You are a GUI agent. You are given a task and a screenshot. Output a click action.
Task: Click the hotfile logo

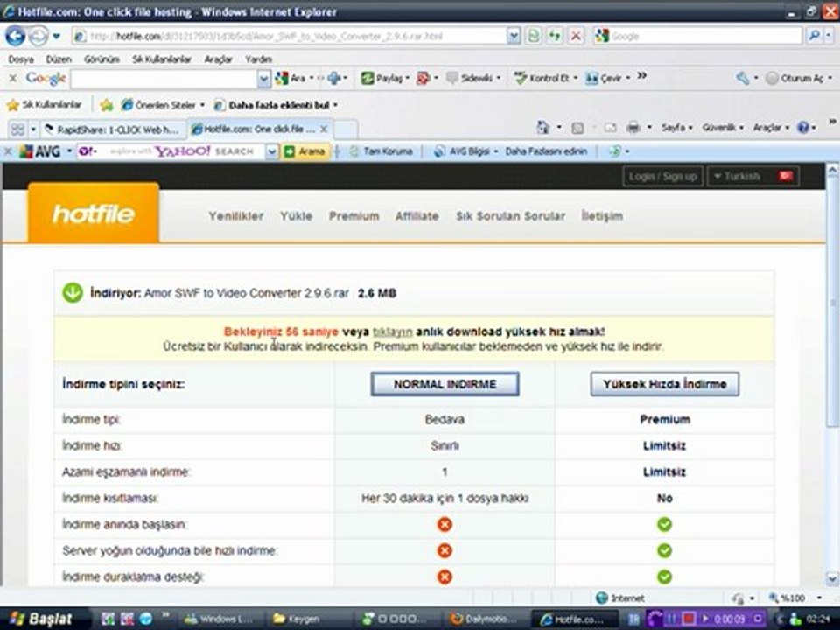(94, 213)
